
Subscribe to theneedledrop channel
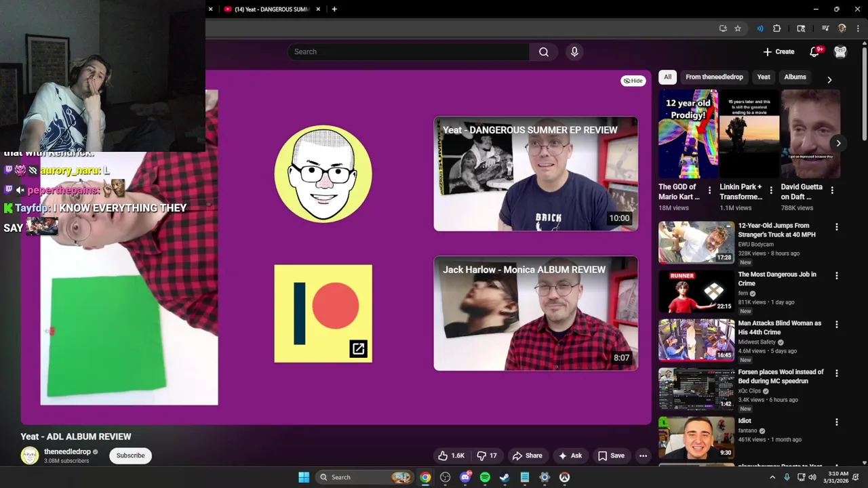click(130, 455)
